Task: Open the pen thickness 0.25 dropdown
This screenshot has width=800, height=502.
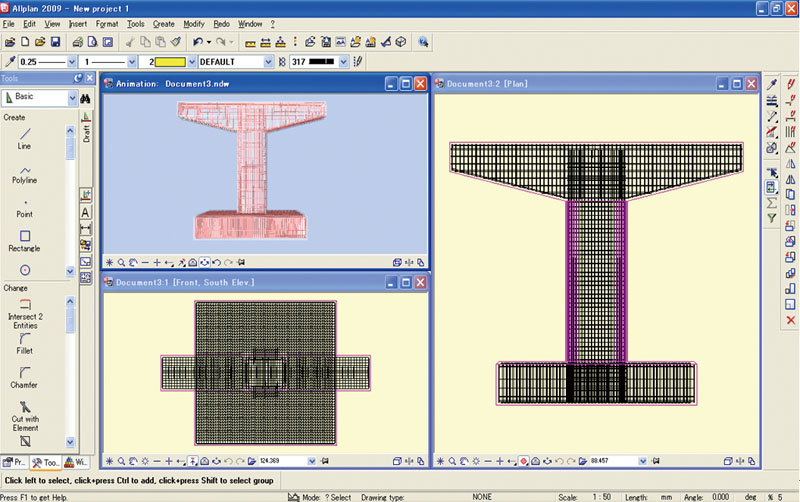Action: (72, 61)
